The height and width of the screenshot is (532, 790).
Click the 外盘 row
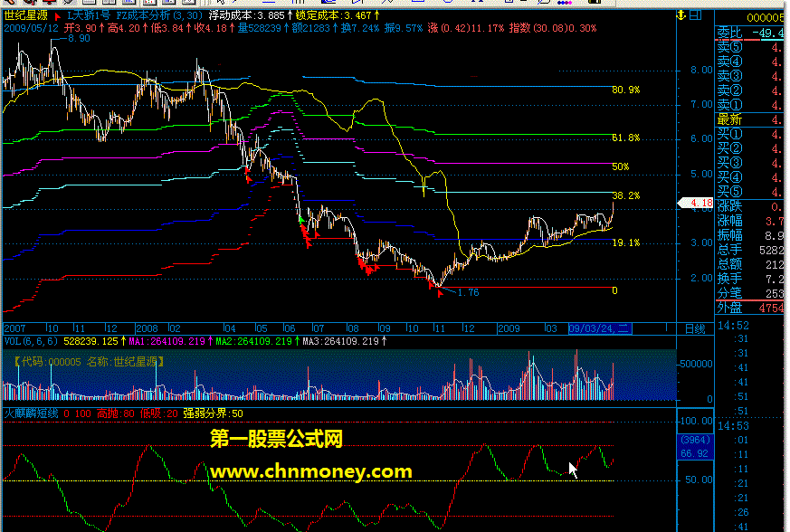click(751, 308)
